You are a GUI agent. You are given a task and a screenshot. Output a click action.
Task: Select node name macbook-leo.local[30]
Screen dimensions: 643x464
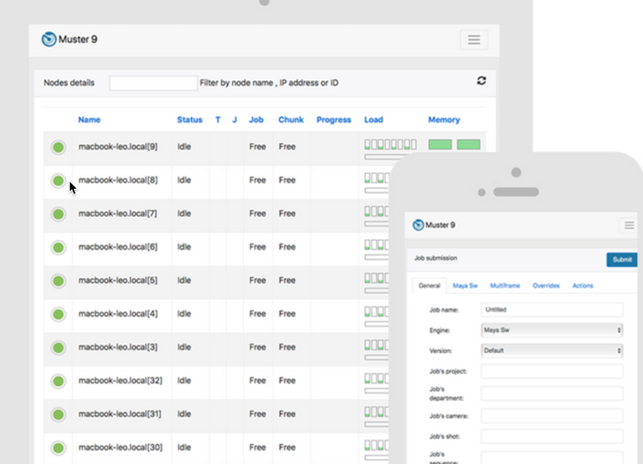120,448
